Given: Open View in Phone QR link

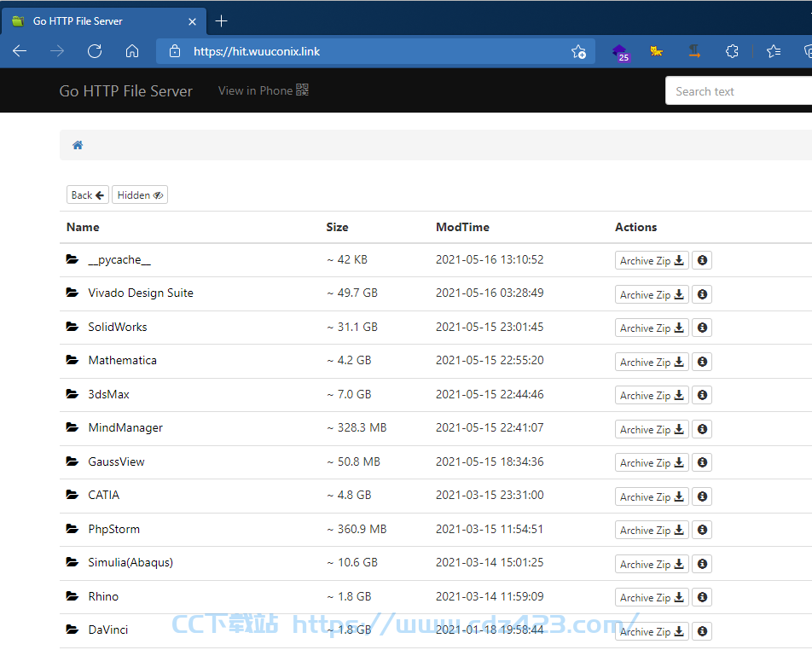Looking at the screenshot, I should tap(263, 90).
